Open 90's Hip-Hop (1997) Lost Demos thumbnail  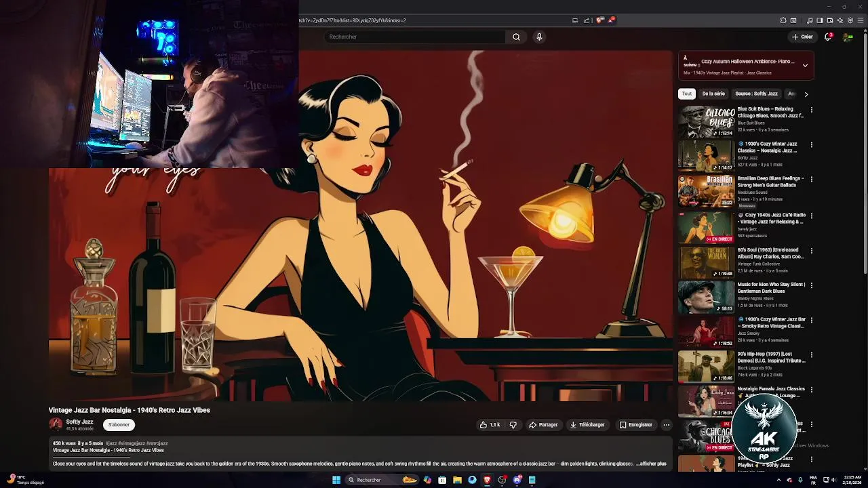coord(706,366)
